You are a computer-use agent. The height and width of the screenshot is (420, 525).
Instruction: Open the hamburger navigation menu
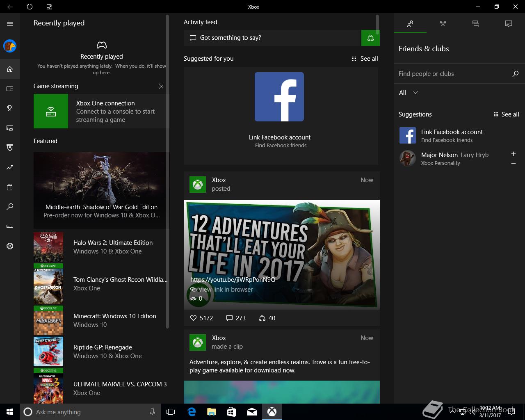click(x=10, y=24)
